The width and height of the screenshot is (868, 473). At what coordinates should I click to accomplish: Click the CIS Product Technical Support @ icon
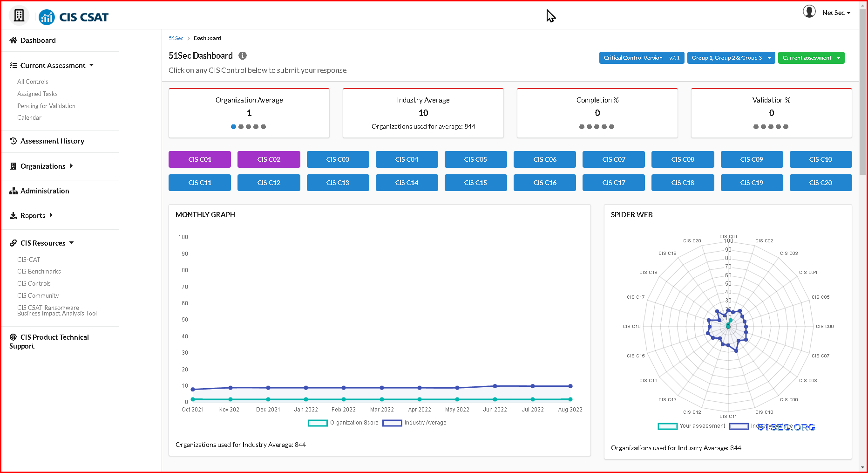tap(13, 337)
